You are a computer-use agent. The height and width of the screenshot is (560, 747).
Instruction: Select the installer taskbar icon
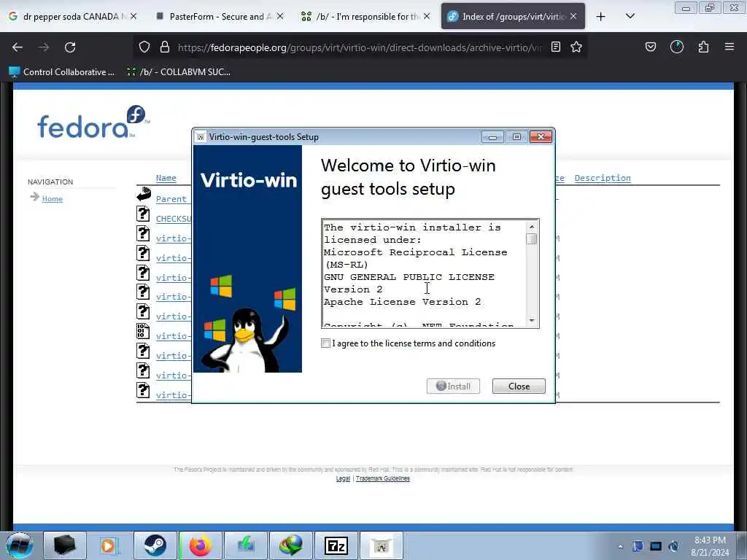point(381,545)
